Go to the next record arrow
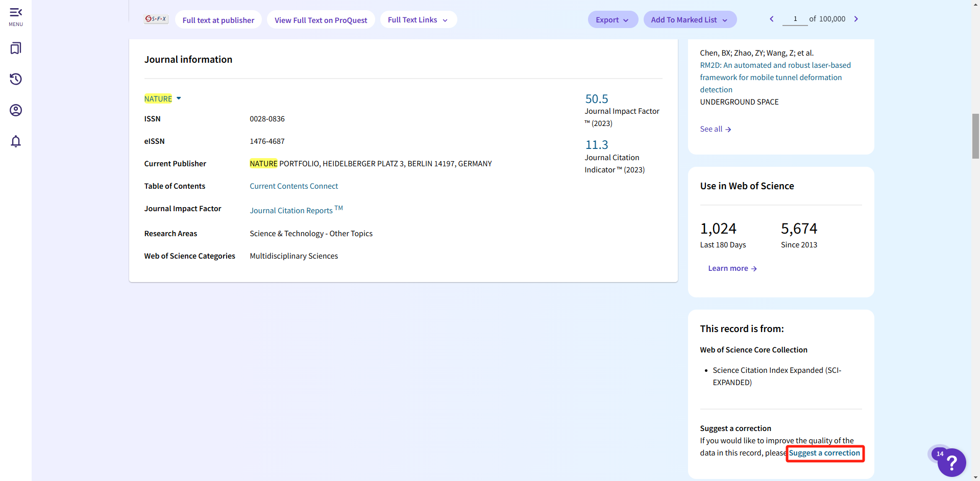The height and width of the screenshot is (481, 980). (856, 19)
